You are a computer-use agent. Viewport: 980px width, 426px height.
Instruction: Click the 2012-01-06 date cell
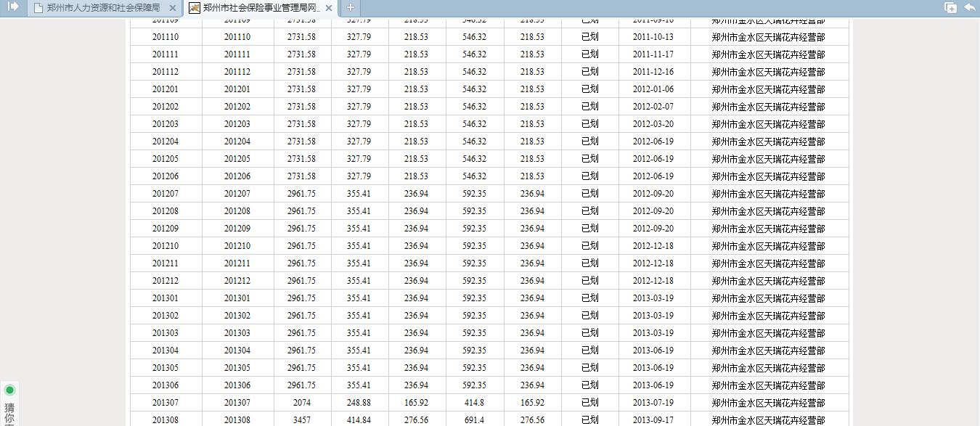[x=653, y=89]
